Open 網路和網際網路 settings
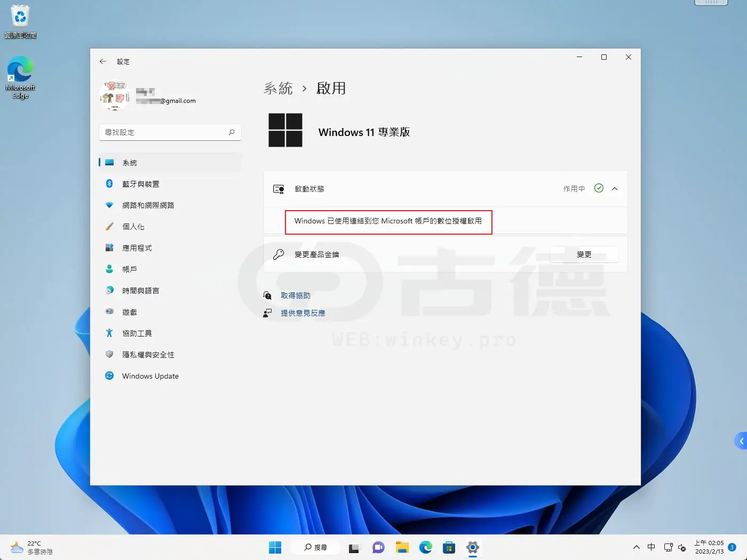Screen dimensions: 747x560 pyautogui.click(x=170, y=205)
